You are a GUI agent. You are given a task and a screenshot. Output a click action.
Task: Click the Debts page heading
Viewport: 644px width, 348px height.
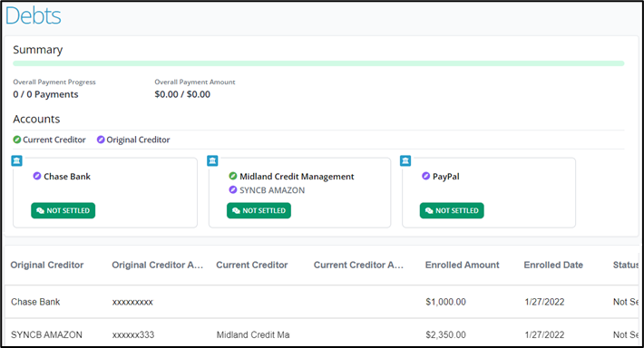click(x=34, y=16)
